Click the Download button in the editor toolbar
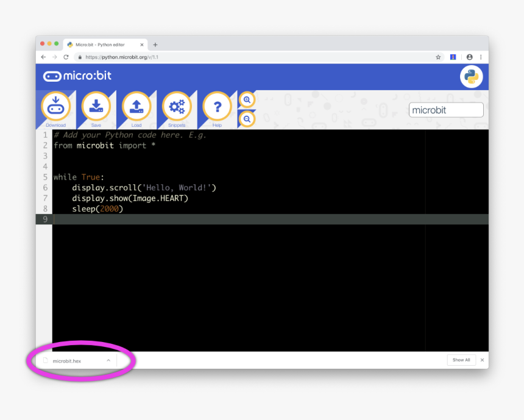 [55, 107]
